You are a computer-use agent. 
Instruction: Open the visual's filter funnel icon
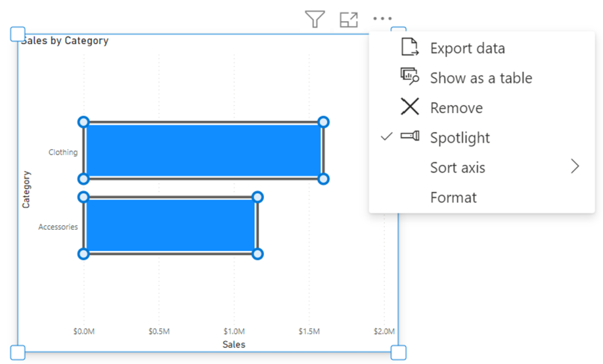pos(314,19)
